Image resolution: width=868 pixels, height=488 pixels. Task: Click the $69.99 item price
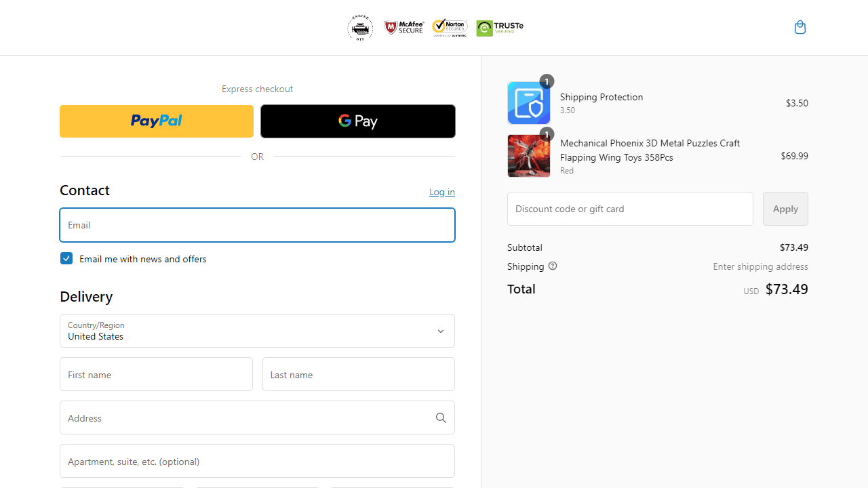point(794,156)
